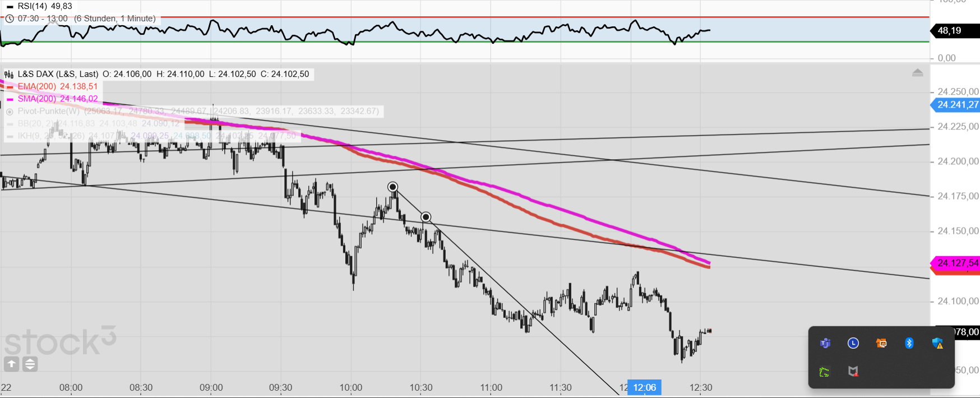Click the McAfee tray icon
The image size is (980, 398).
click(853, 371)
